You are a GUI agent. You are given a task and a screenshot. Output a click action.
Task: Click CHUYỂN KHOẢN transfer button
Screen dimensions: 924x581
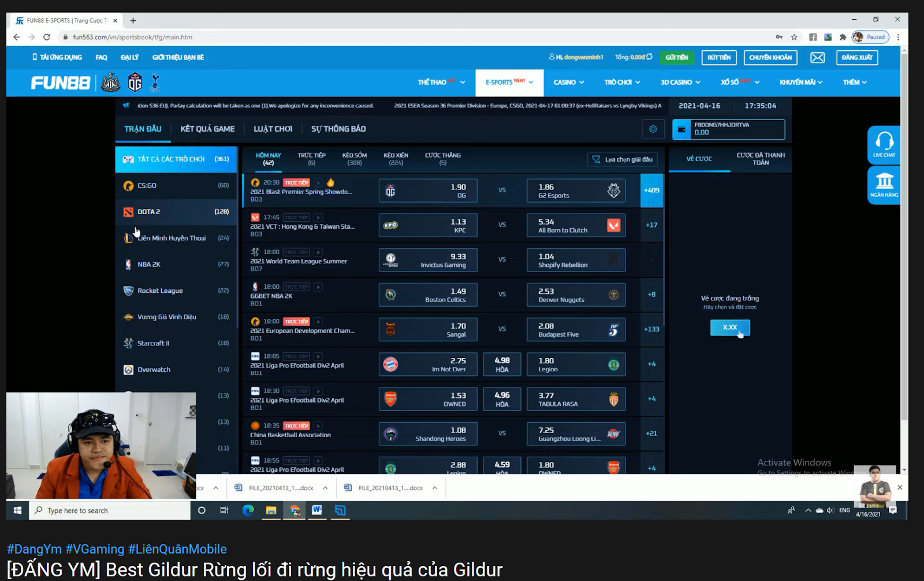[770, 58]
